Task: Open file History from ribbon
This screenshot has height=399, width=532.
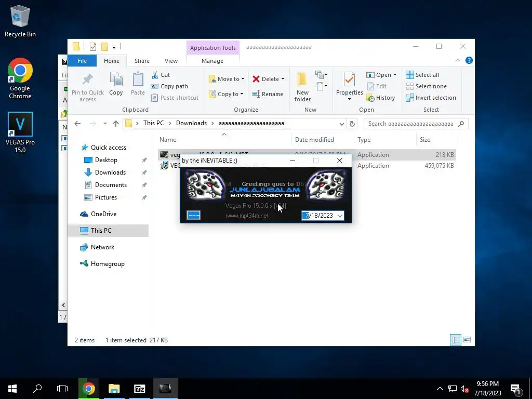Action: [x=381, y=98]
